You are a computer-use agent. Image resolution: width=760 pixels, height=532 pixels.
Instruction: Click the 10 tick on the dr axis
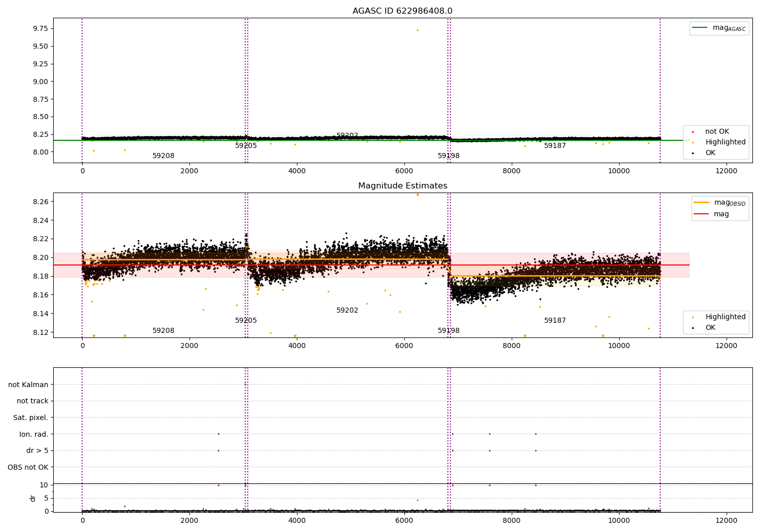click(44, 485)
